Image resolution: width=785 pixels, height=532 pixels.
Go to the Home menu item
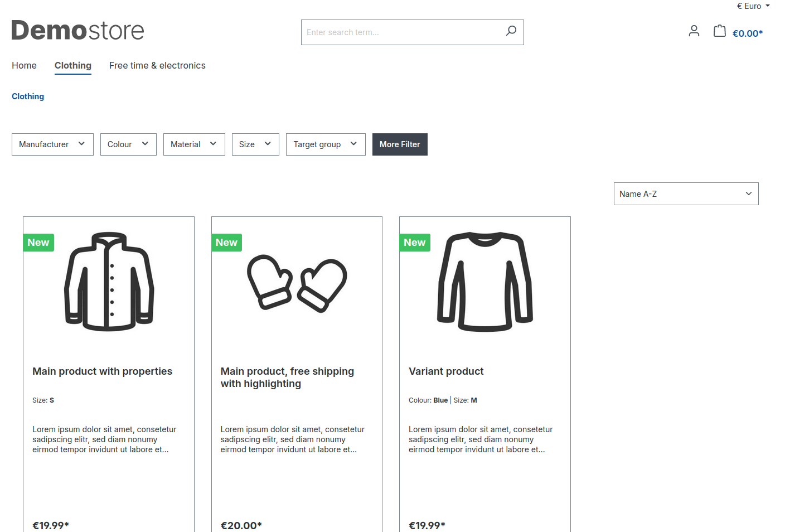(x=24, y=65)
